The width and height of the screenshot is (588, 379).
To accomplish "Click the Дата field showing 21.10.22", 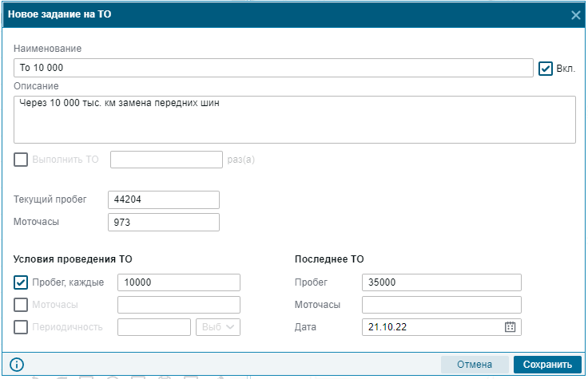I will point(431,327).
